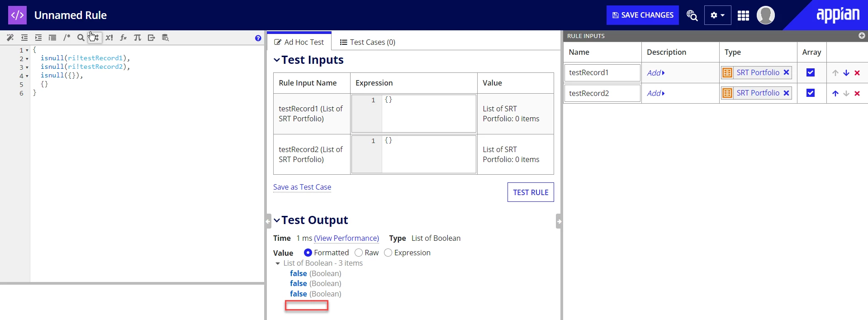The height and width of the screenshot is (320, 868).
Task: Collapse the Test Output section
Action: point(277,220)
